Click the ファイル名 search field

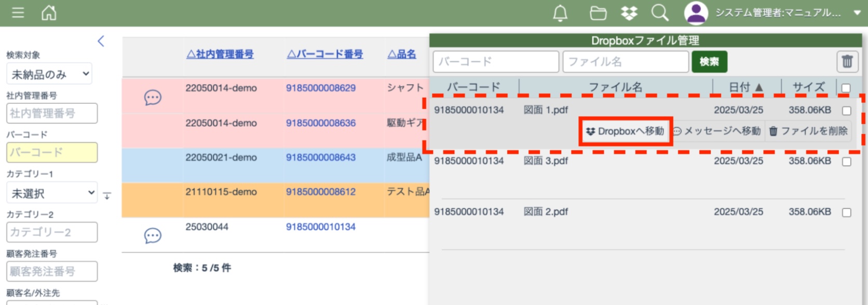[625, 62]
